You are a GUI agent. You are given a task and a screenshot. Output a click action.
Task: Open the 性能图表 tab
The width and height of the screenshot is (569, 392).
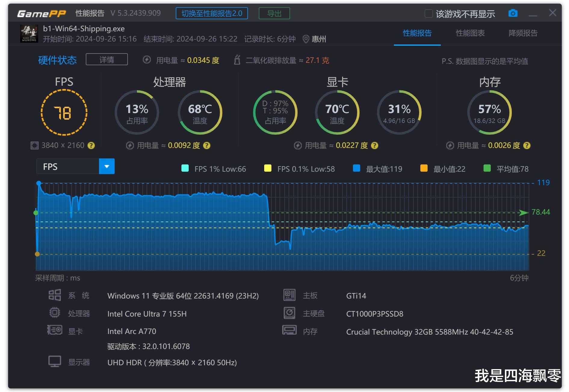[470, 33]
